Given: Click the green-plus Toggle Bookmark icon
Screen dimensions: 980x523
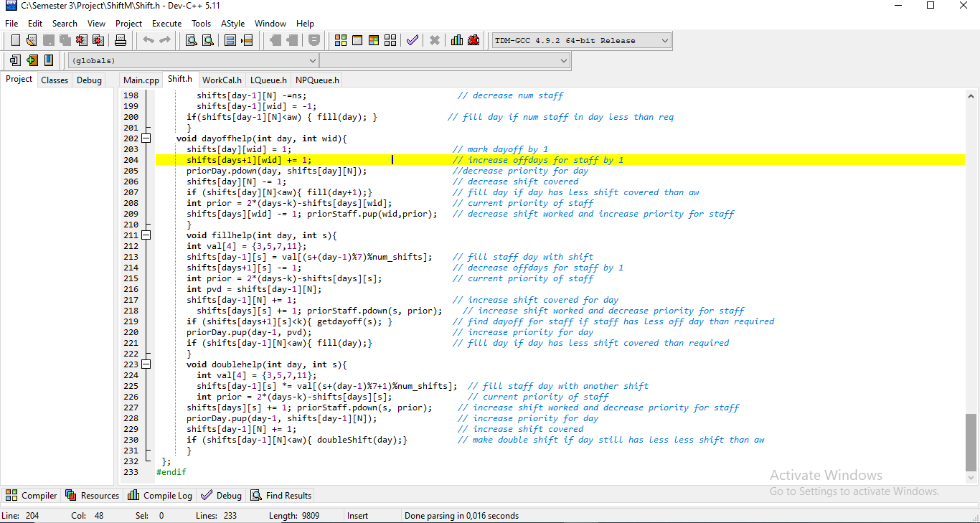Looking at the screenshot, I should click(32, 60).
